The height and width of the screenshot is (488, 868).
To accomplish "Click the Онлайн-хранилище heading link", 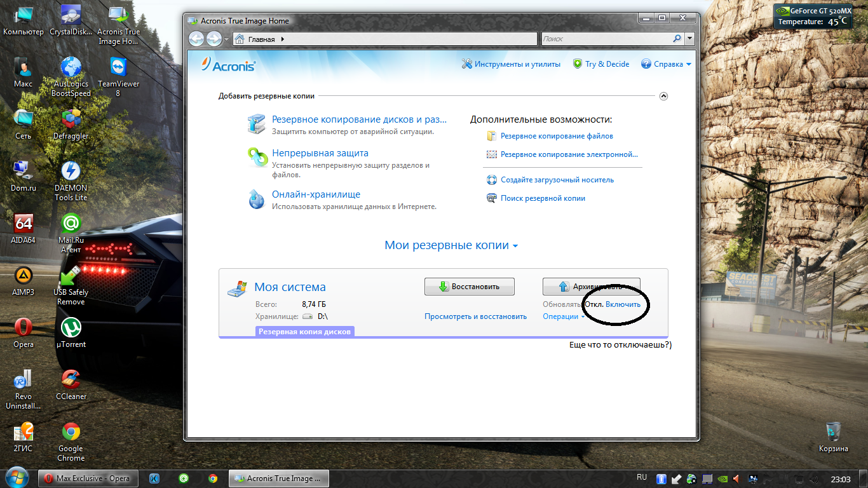I will click(316, 194).
